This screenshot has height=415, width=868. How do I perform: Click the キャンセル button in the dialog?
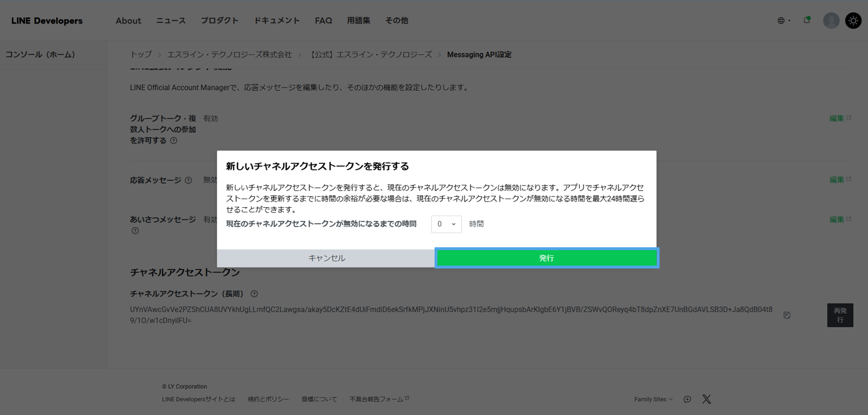coord(326,258)
